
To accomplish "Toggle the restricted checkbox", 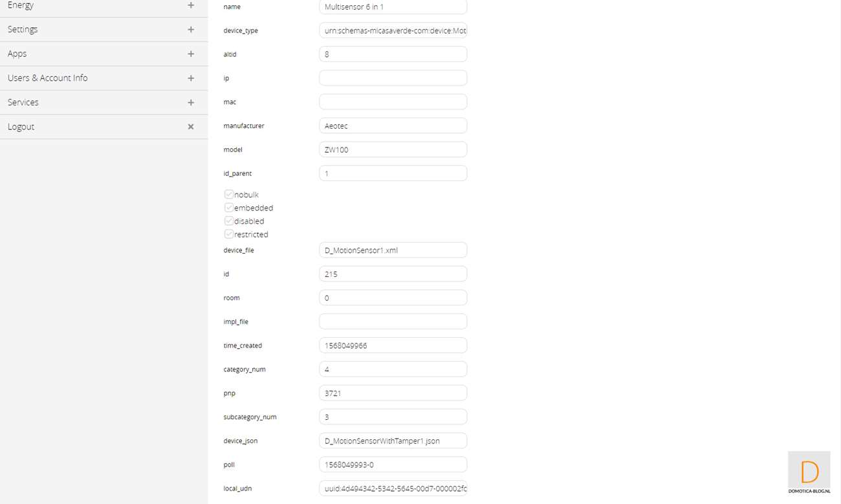I will [x=229, y=234].
